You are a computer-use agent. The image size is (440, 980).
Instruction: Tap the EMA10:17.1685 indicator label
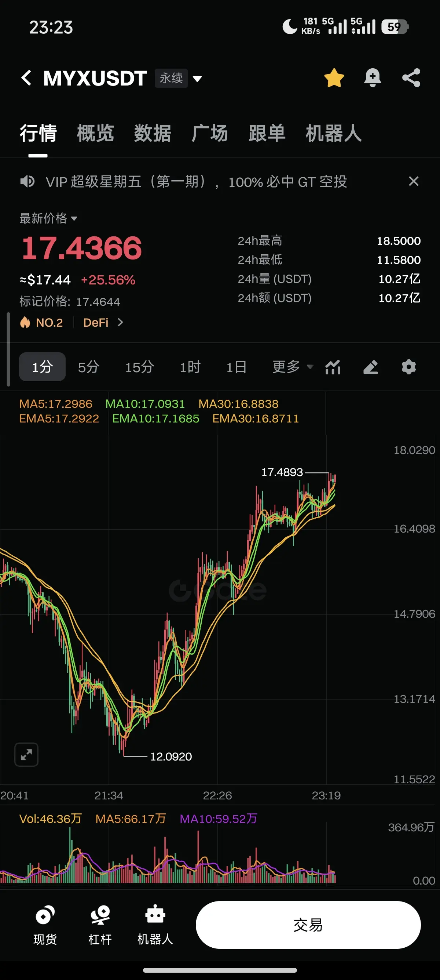click(x=156, y=418)
